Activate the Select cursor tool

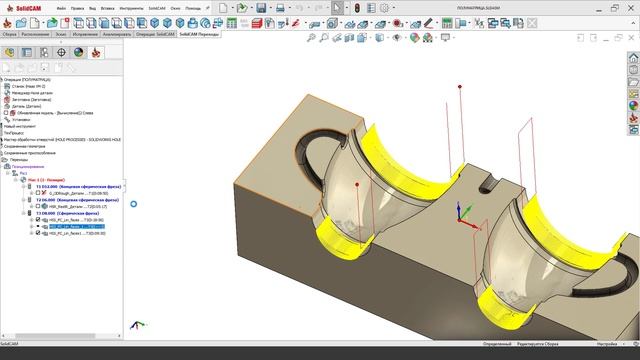(x=337, y=8)
